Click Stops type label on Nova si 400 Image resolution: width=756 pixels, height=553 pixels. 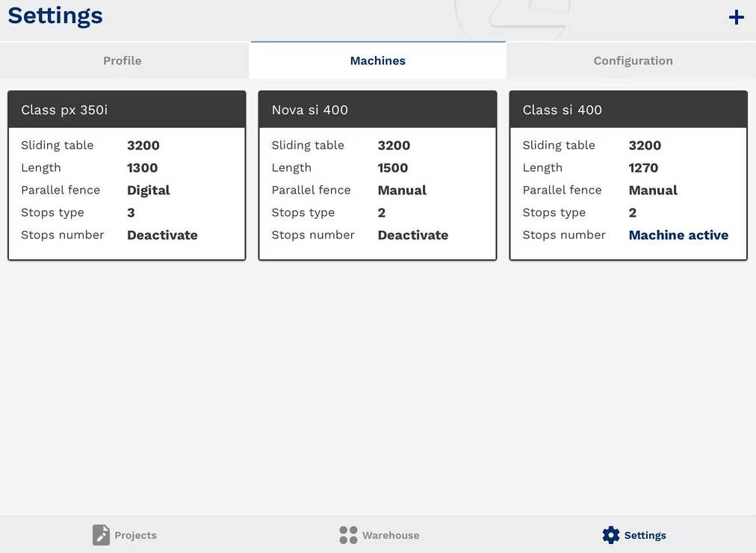pos(303,213)
